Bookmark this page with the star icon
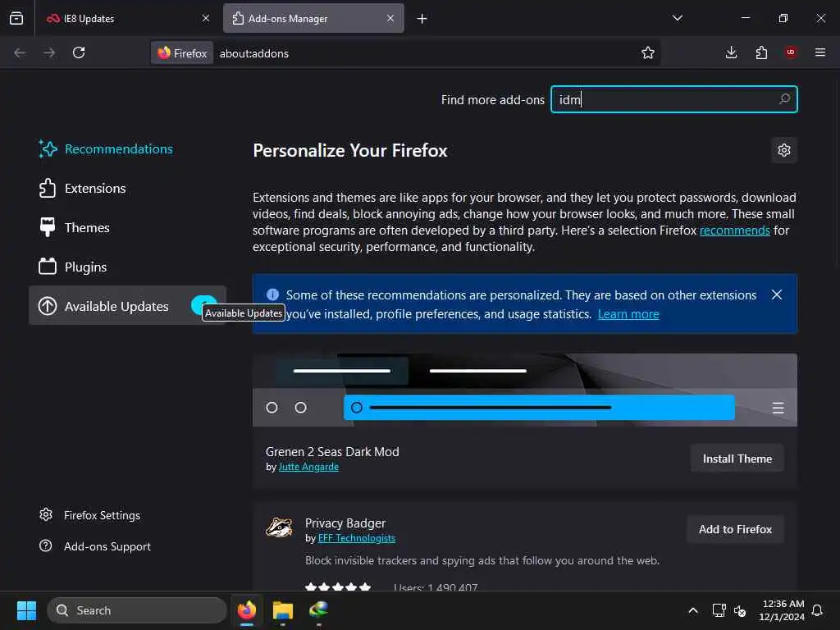840x630 pixels. 648,52
